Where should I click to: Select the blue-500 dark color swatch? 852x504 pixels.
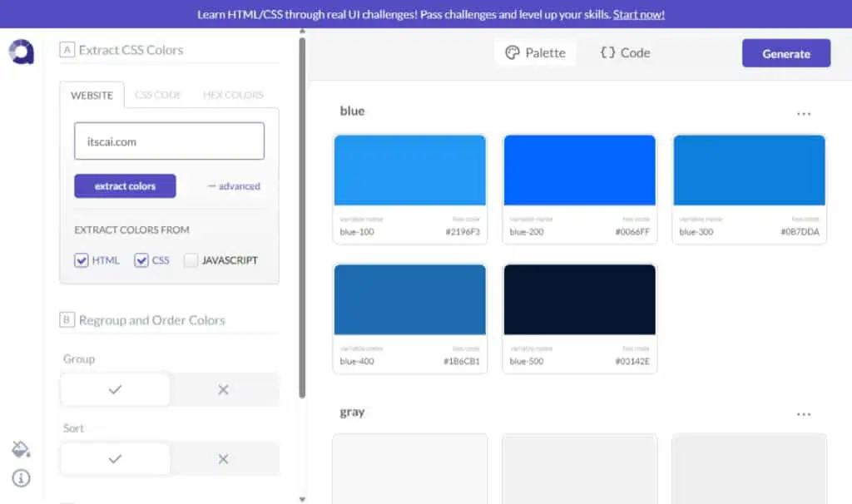579,299
